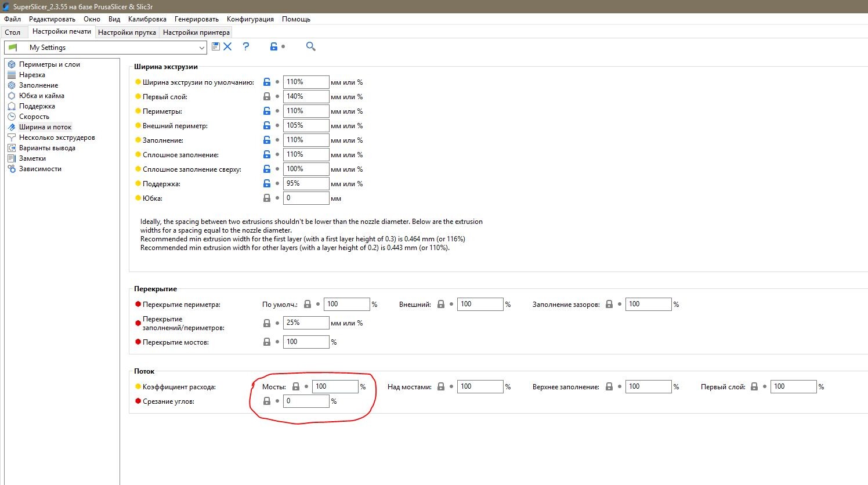Viewport: 868px width, 485px height.
Task: Switch to Настройки принтера tab
Action: (x=196, y=32)
